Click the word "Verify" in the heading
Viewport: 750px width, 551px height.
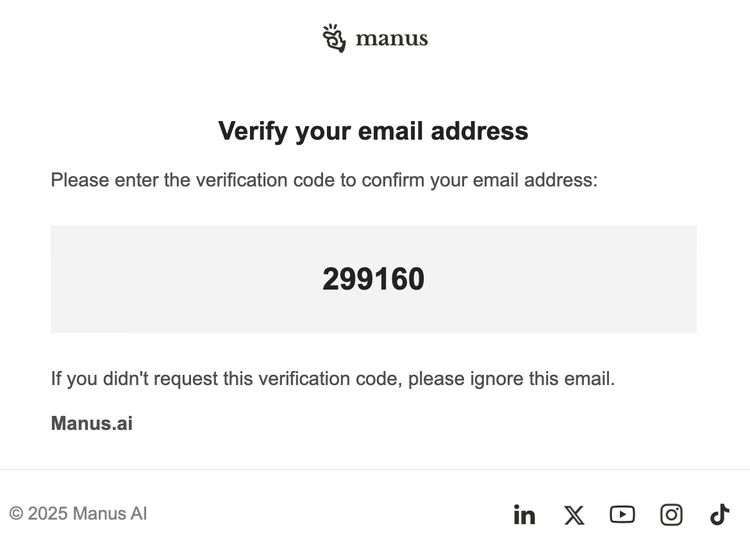[x=254, y=131]
